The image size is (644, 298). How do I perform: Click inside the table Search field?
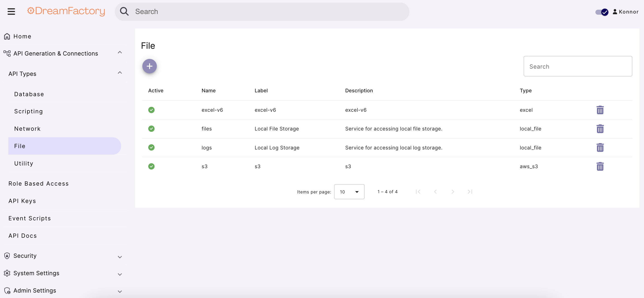578,66
